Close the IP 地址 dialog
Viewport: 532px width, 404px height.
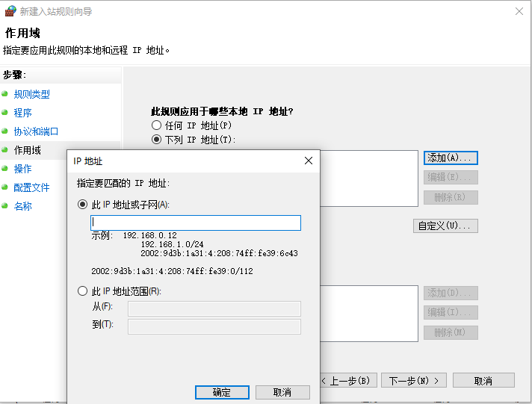tap(309, 161)
